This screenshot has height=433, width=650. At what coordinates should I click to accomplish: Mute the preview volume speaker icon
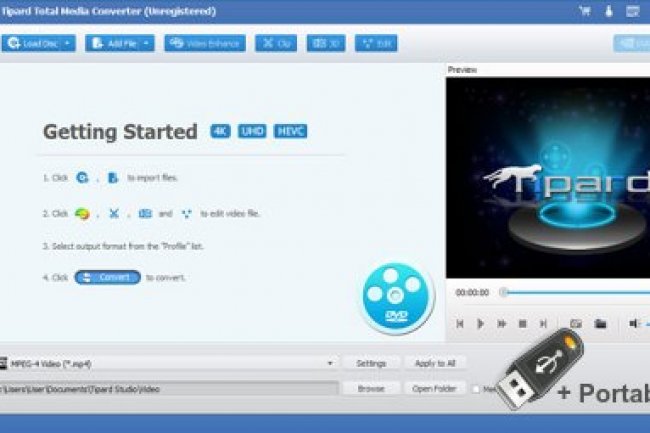click(633, 324)
